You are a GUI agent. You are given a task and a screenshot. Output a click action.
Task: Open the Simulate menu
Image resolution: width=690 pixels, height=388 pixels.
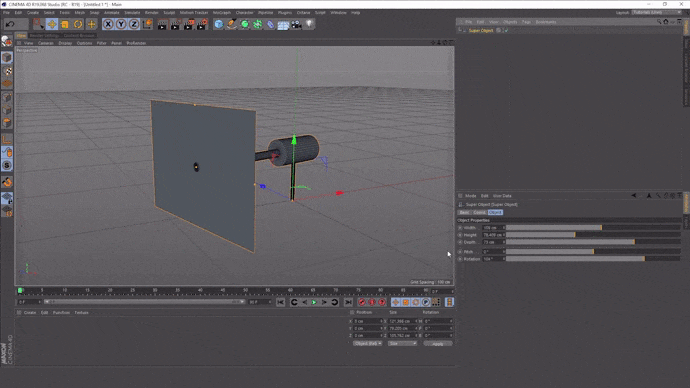(x=132, y=13)
